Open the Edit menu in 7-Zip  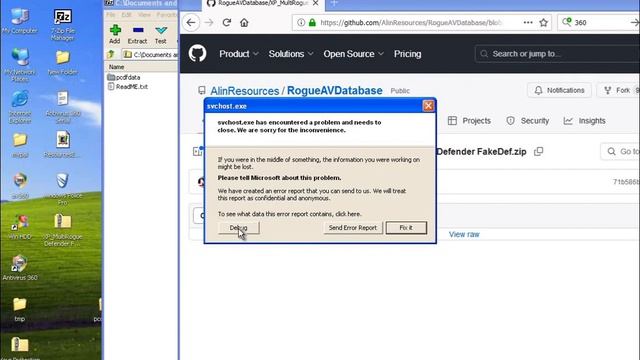point(126,15)
